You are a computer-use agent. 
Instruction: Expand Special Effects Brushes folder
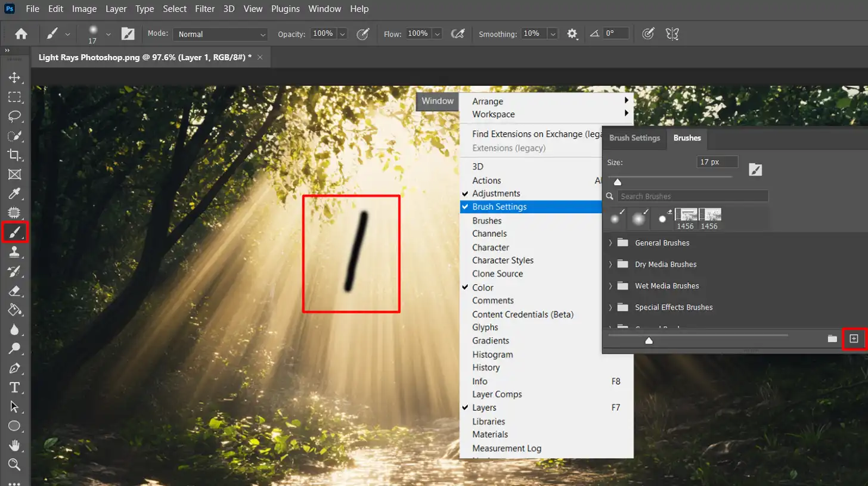(x=610, y=307)
